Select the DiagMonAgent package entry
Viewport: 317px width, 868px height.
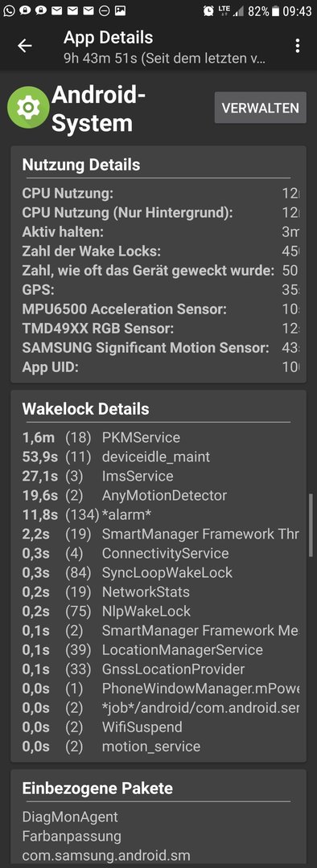tap(70, 817)
